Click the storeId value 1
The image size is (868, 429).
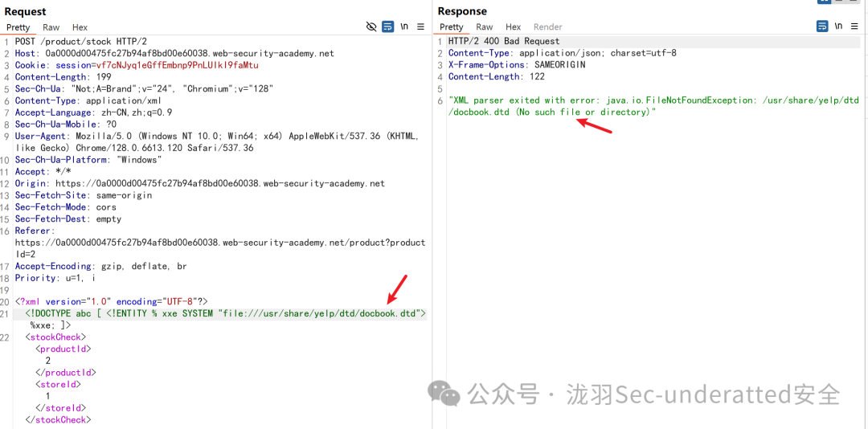pyautogui.click(x=48, y=396)
